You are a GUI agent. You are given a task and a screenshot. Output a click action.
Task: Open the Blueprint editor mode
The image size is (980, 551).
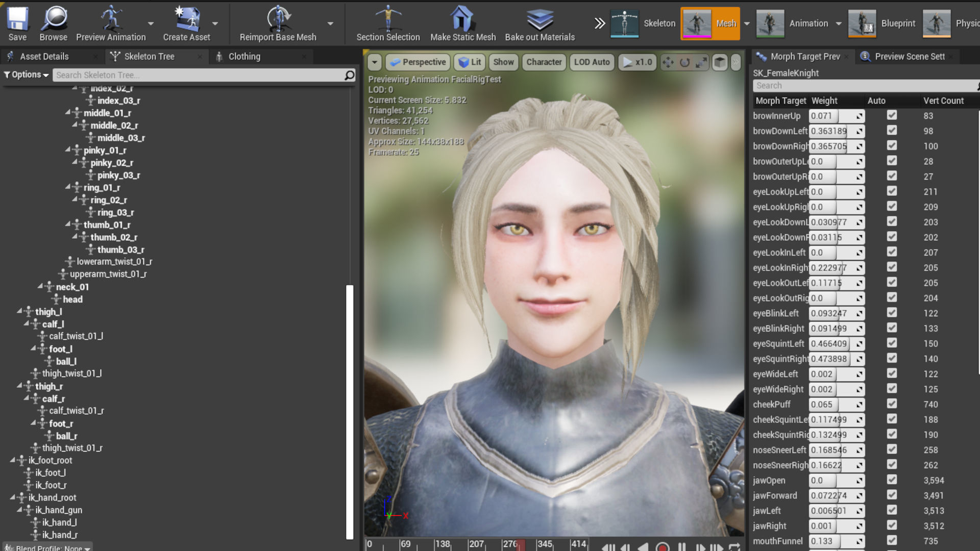881,23
